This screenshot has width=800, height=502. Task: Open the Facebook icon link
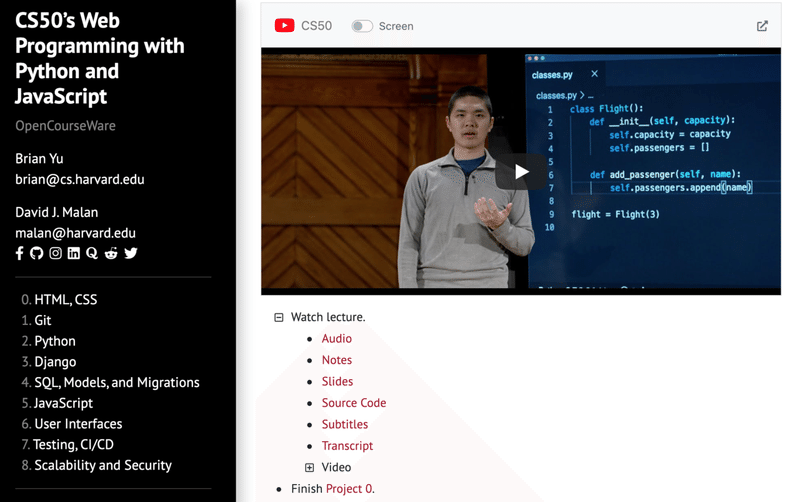pos(19,253)
